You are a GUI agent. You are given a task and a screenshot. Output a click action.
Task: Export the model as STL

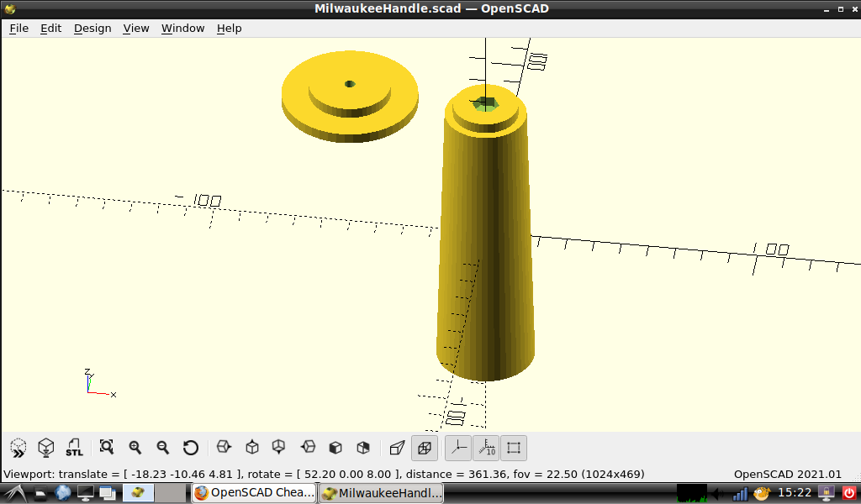[x=74, y=448]
